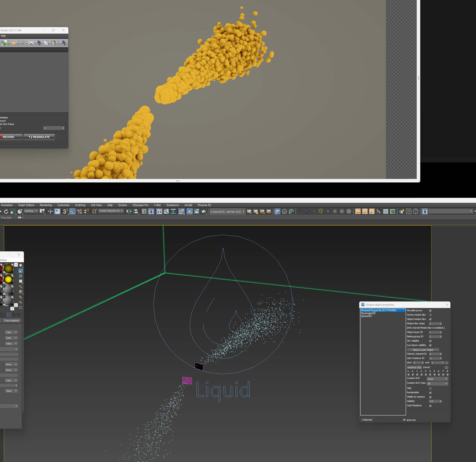Screen dimensions: 476x462
Task: Expand the Create Selection Set dropdown
Action: (x=111, y=211)
